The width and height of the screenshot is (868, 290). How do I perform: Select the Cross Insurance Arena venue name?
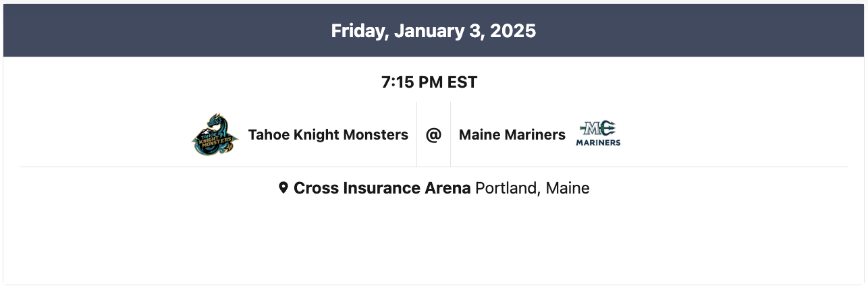click(x=382, y=188)
